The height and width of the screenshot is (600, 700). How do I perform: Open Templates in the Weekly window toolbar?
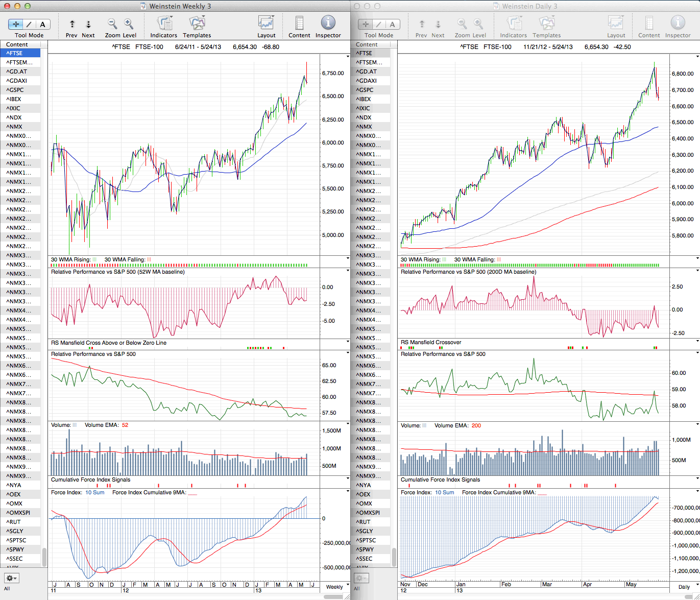pos(197,24)
